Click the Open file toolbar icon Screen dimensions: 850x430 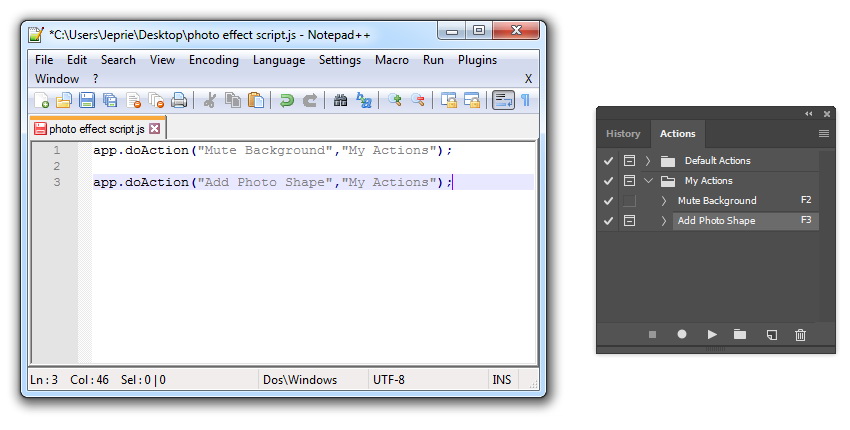pyautogui.click(x=64, y=100)
